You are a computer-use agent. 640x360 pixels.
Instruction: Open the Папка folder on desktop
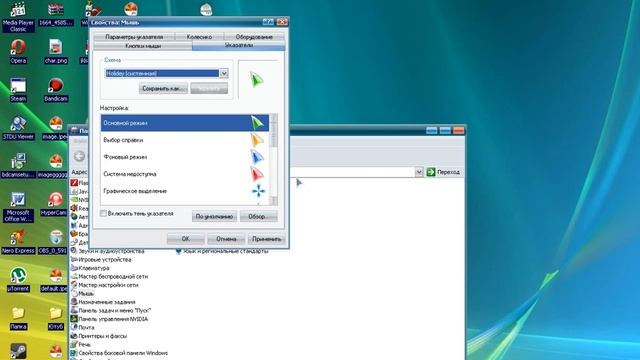pyautogui.click(x=18, y=318)
